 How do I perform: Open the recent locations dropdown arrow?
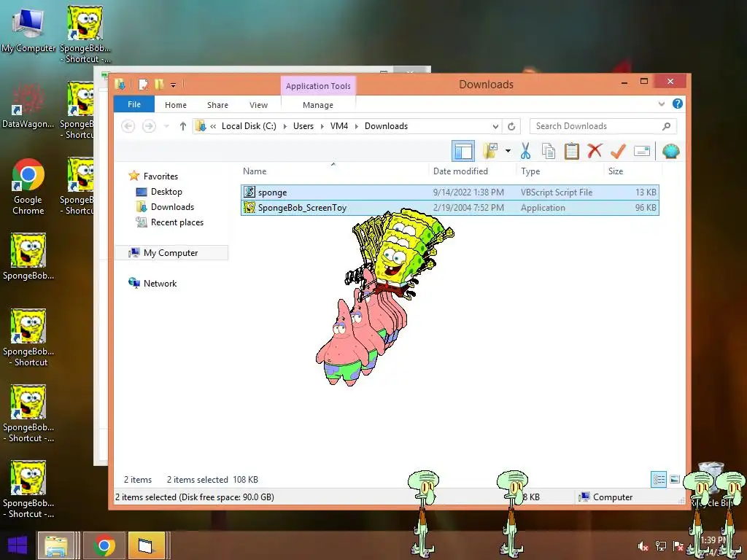[x=166, y=126]
